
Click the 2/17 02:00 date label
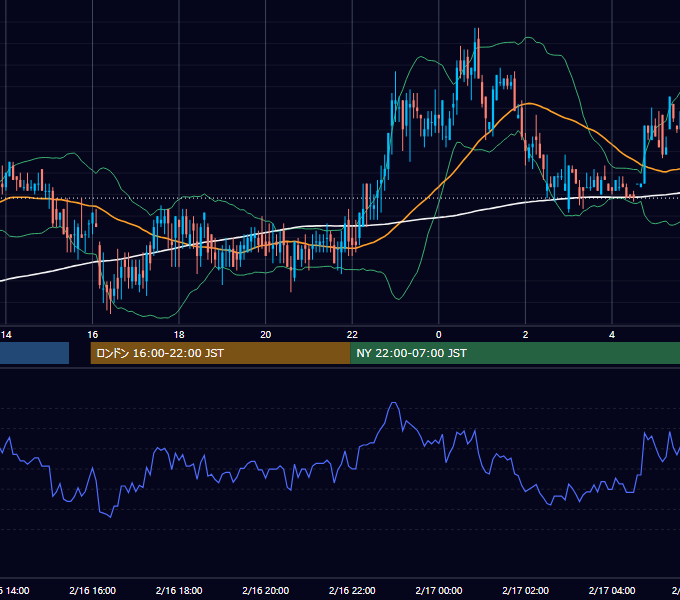[526, 590]
